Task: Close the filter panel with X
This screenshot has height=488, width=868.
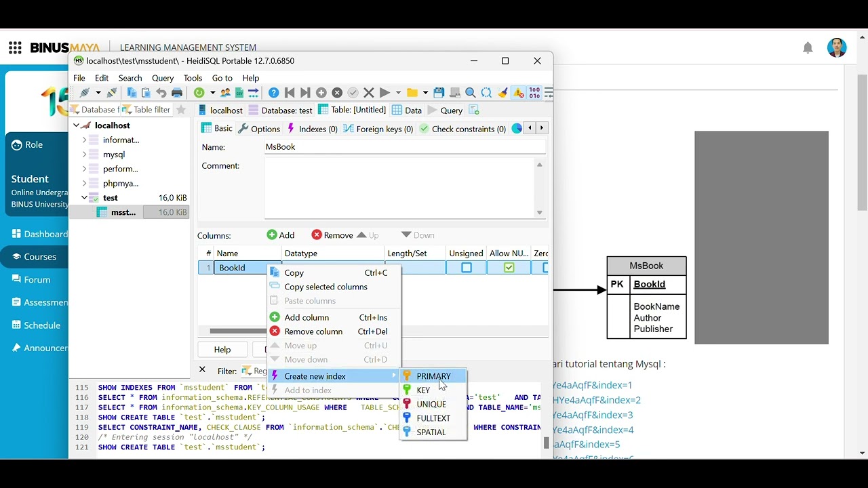Action: (x=202, y=369)
